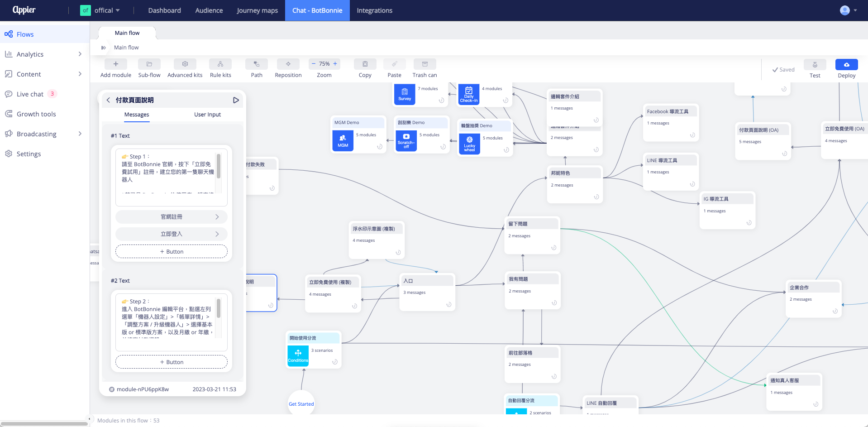The width and height of the screenshot is (868, 427).
Task: Add a button to the #1 Text message
Action: (x=172, y=252)
